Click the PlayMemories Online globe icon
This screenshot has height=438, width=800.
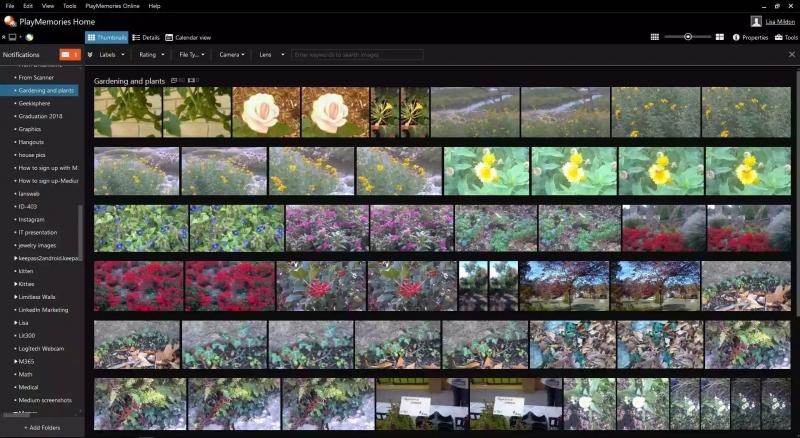(30, 37)
